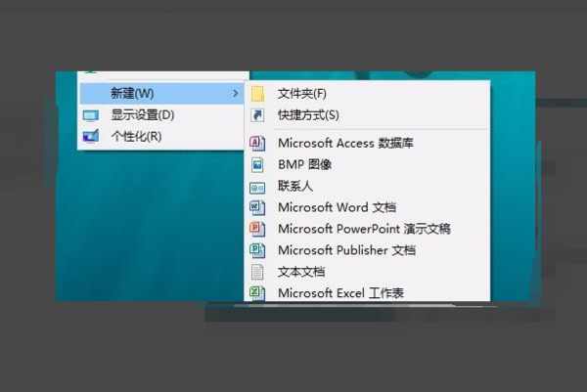587x392 pixels.
Task: Click the BMP image icon
Action: 257,165
